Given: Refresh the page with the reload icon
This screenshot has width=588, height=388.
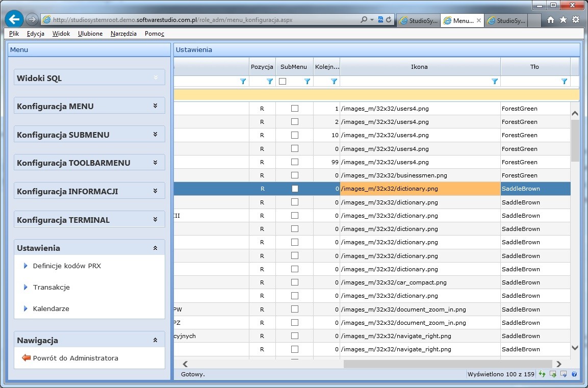Looking at the screenshot, I should (x=389, y=20).
